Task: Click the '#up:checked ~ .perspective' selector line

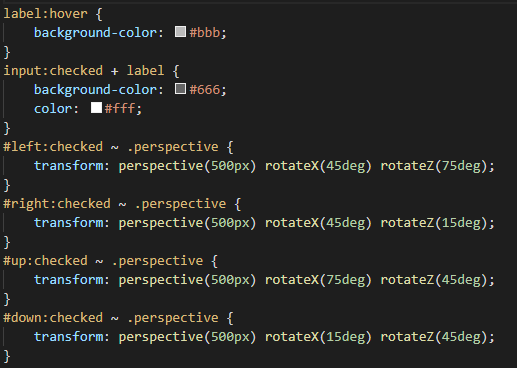Action: [103, 261]
